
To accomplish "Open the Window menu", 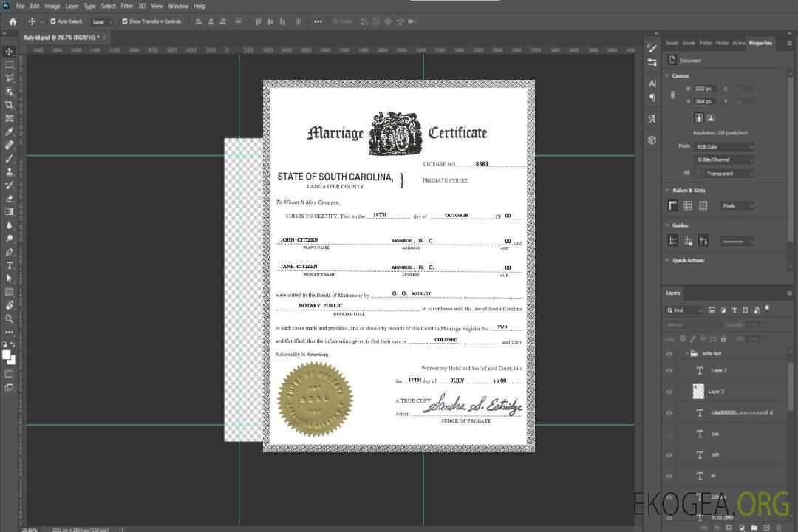I will [x=178, y=6].
